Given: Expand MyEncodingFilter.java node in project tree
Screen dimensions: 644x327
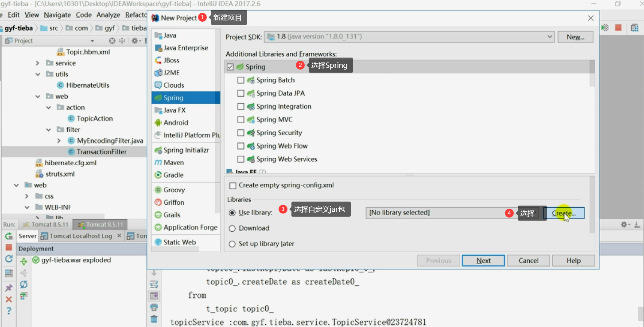Looking at the screenshot, I should pyautogui.click(x=59, y=141).
